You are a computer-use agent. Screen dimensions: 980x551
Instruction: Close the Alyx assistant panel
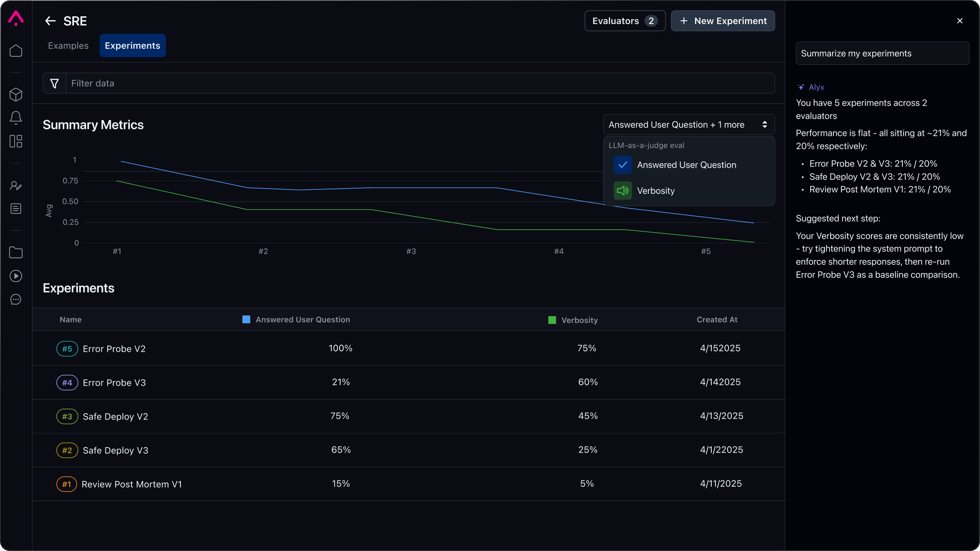pos(960,21)
